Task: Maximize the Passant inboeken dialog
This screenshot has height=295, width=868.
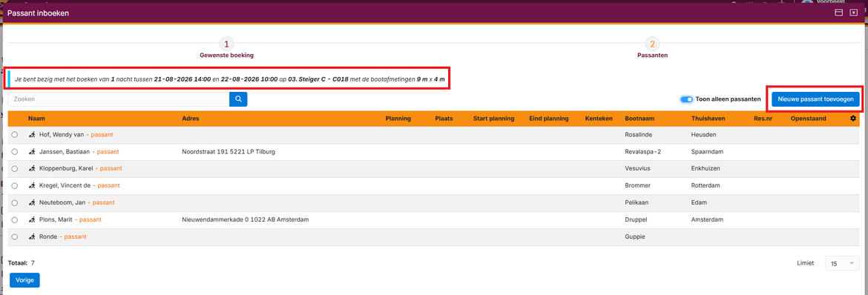Action: pyautogui.click(x=838, y=13)
